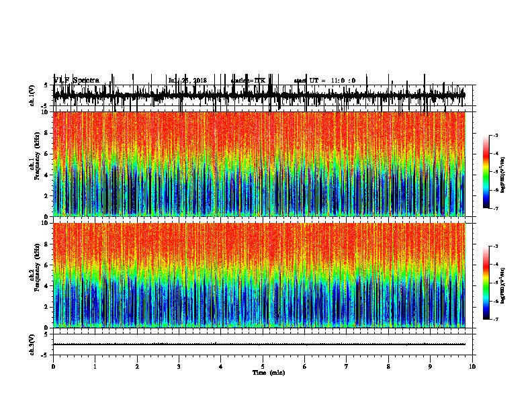Click inside the ch.1 spectrogram panel
The height and width of the screenshot is (411, 532).
[259, 164]
